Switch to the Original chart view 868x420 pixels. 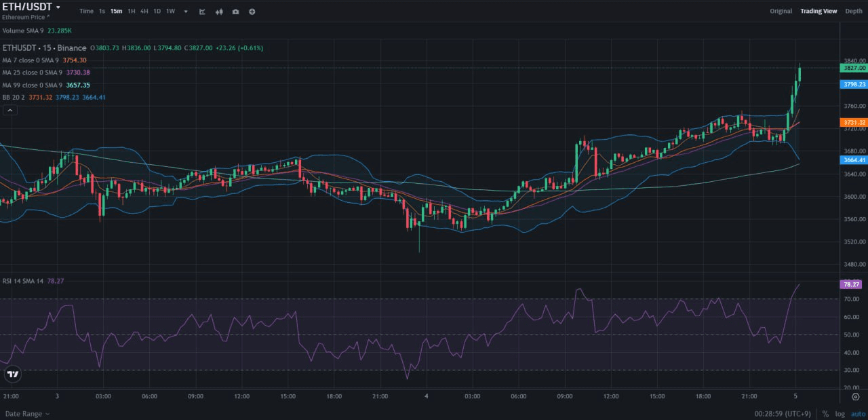coord(781,11)
